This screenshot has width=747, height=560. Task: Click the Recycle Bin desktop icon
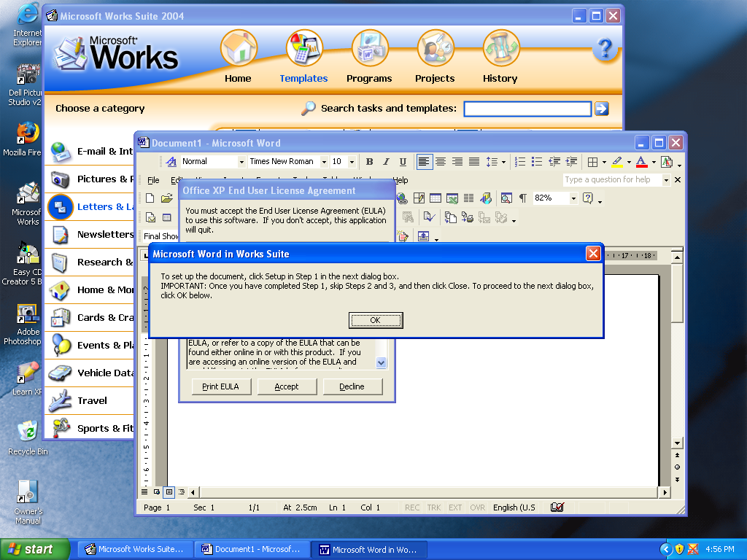click(28, 437)
